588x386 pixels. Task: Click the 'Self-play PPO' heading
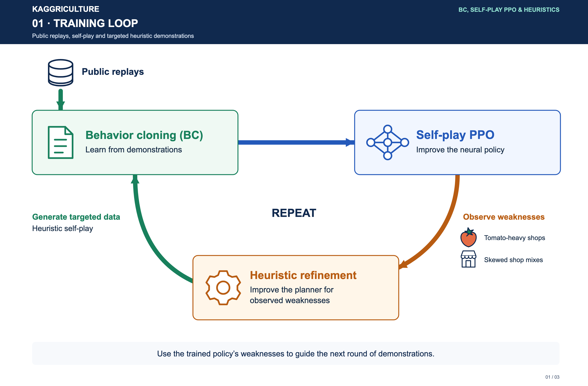point(455,135)
